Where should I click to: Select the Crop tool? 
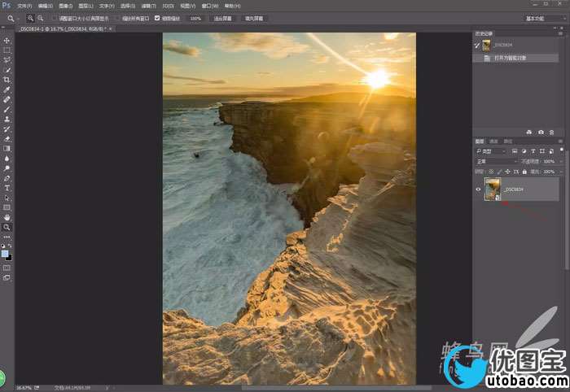coord(7,80)
